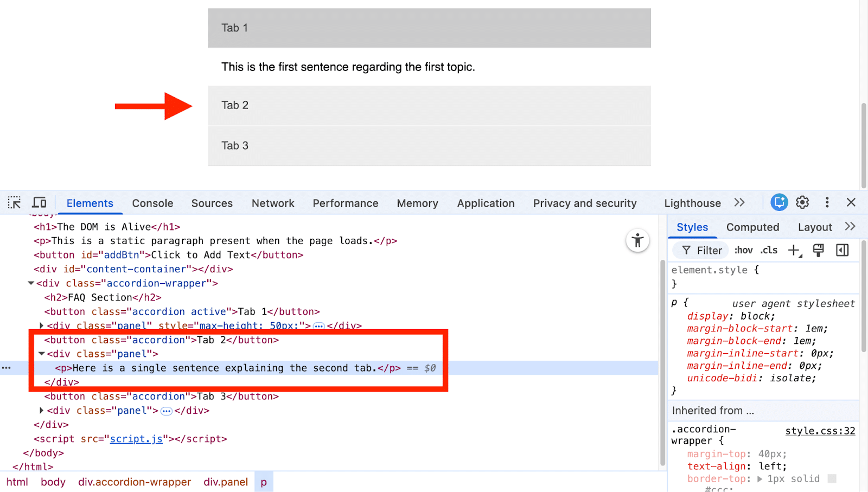This screenshot has height=492, width=868.
Task: Activate the inspect element picker icon
Action: tap(15, 203)
